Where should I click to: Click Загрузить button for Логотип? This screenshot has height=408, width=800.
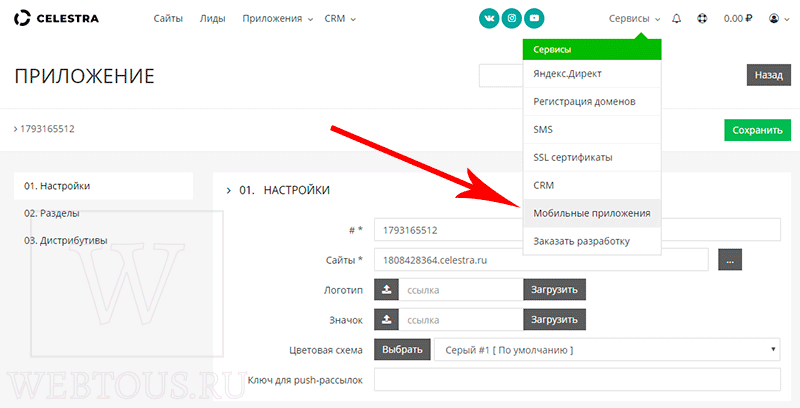click(555, 290)
